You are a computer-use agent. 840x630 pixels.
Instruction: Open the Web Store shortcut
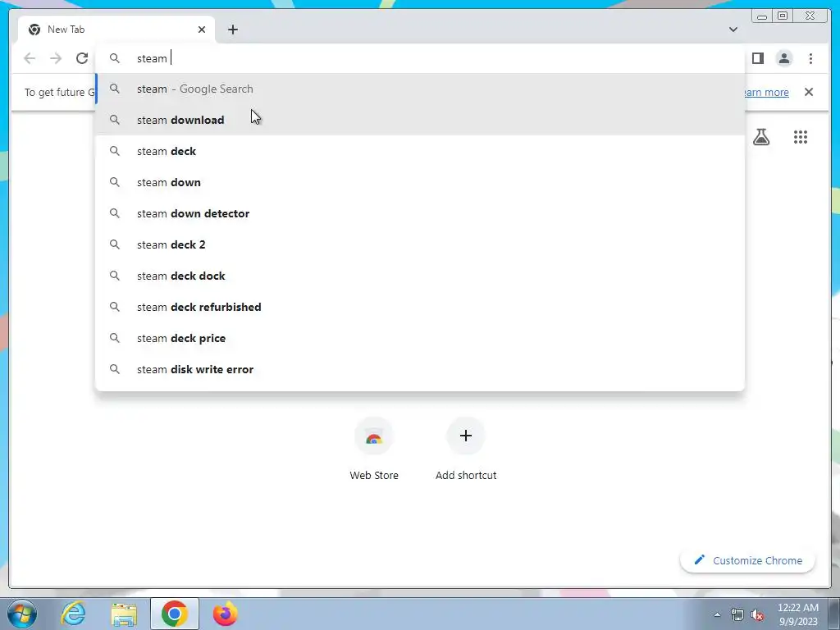(374, 449)
